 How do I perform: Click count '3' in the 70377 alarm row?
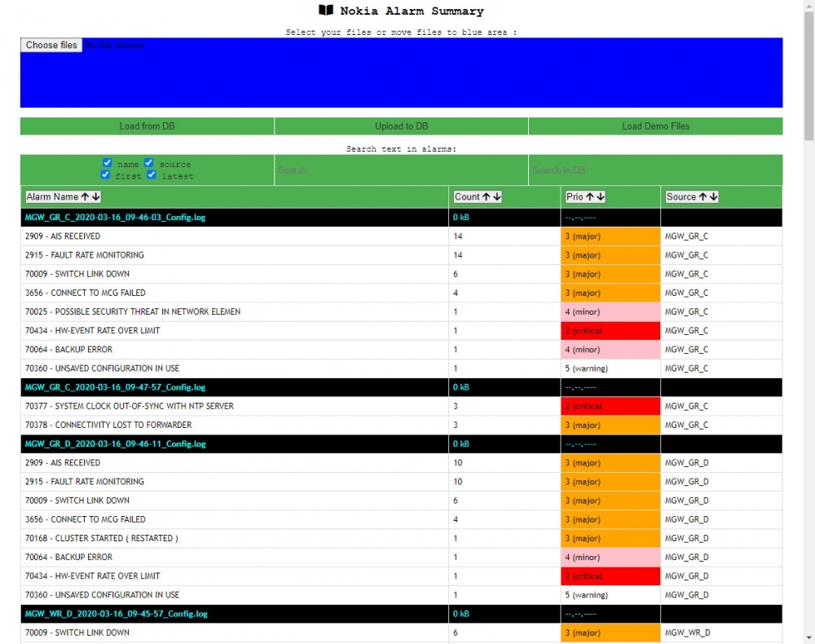click(x=456, y=406)
